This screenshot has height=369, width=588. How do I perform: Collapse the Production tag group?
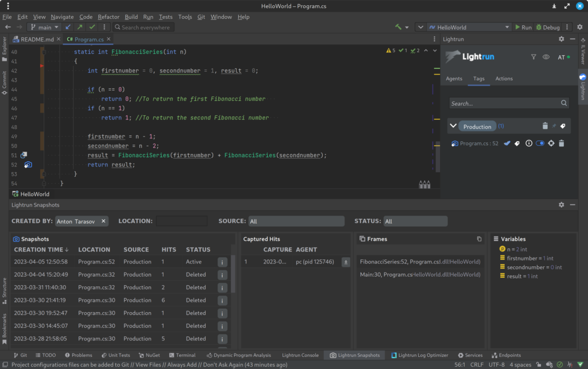click(x=453, y=126)
